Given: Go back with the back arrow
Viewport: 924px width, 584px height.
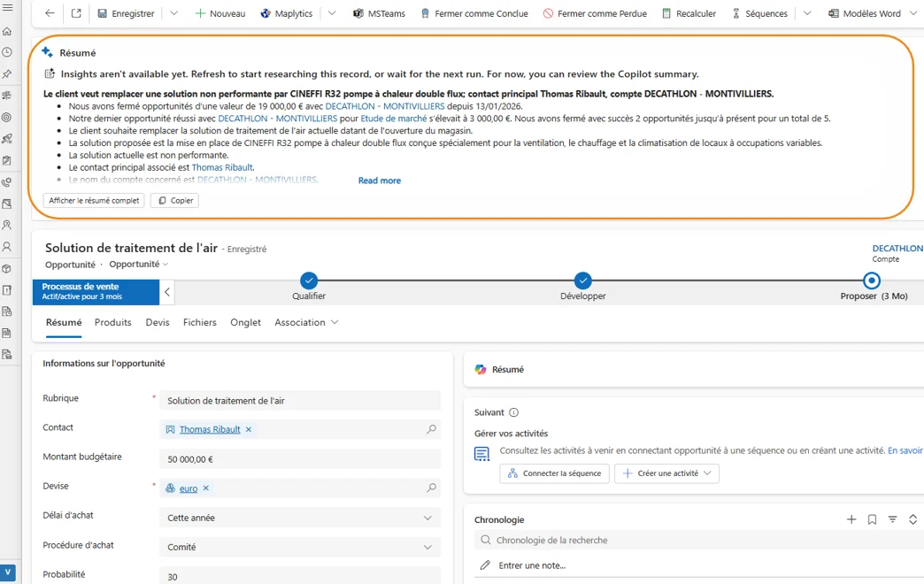Looking at the screenshot, I should point(50,13).
